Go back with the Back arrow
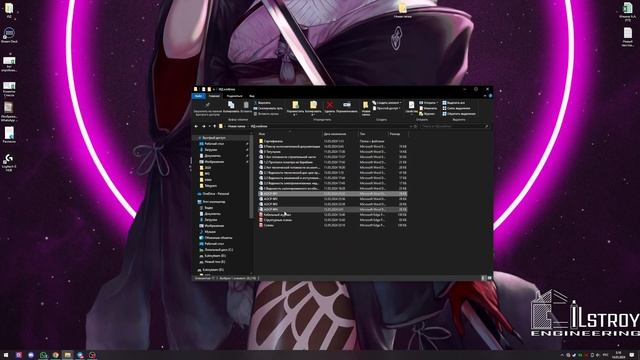Viewport: 640px width, 360px height. [196, 127]
